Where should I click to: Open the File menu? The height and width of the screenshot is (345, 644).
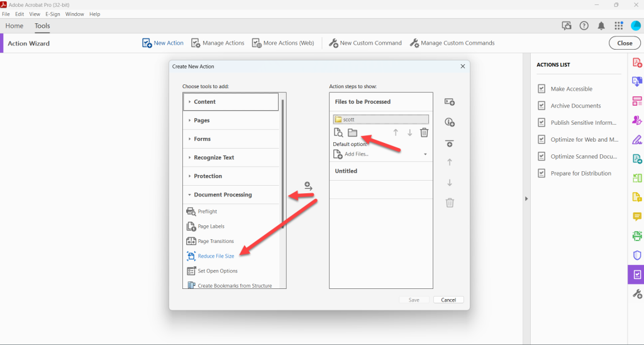tap(6, 14)
